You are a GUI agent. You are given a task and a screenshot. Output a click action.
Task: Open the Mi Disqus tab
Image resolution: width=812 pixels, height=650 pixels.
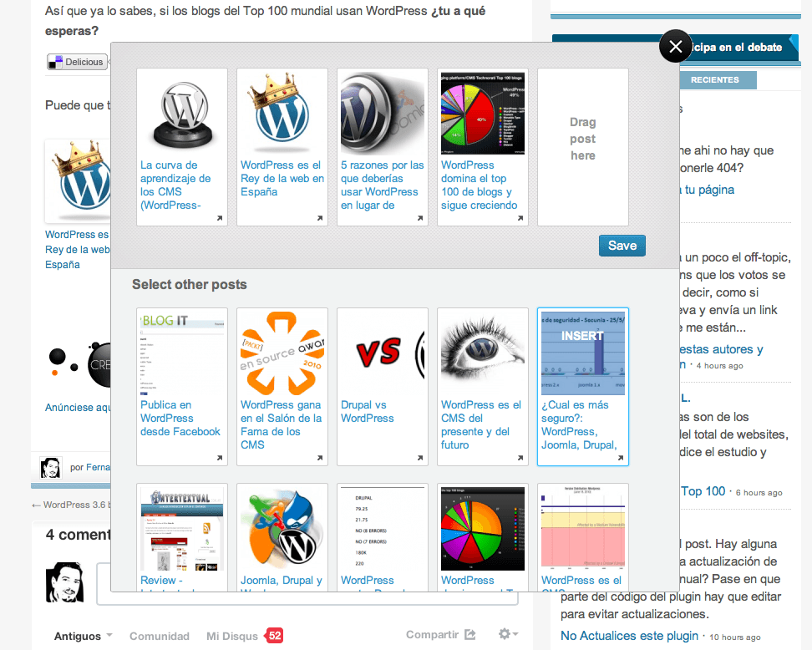point(232,636)
